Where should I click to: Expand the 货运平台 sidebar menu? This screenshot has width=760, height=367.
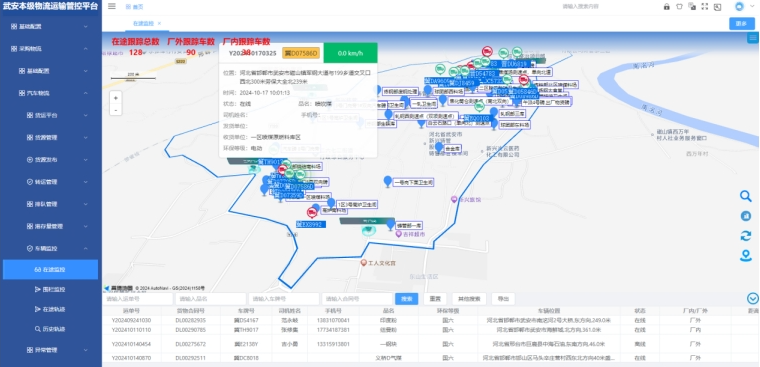pos(50,115)
